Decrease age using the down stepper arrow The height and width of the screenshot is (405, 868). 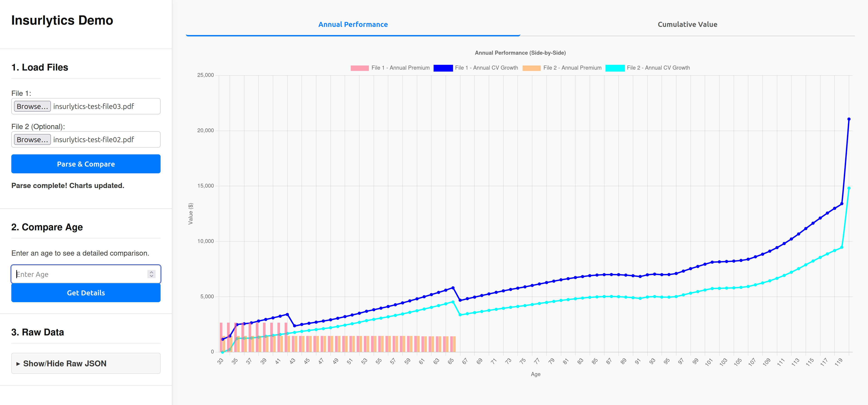point(152,276)
